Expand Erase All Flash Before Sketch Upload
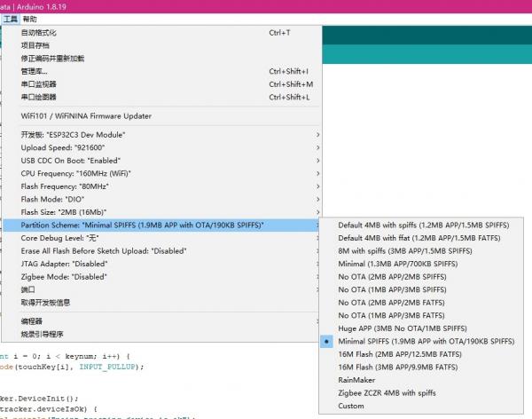 pos(161,251)
